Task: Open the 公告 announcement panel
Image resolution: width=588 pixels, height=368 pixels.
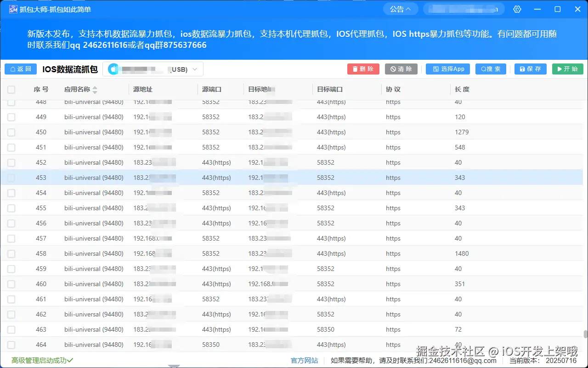Action: click(400, 8)
